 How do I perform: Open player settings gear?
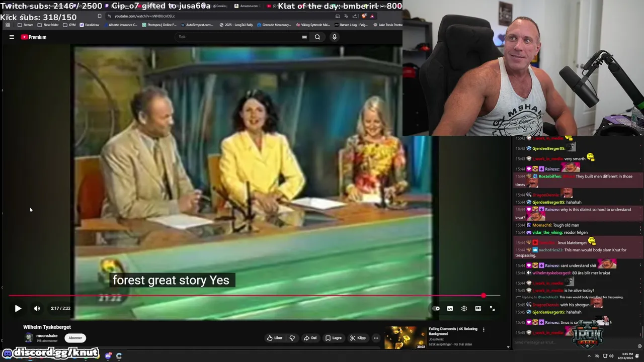point(464,308)
